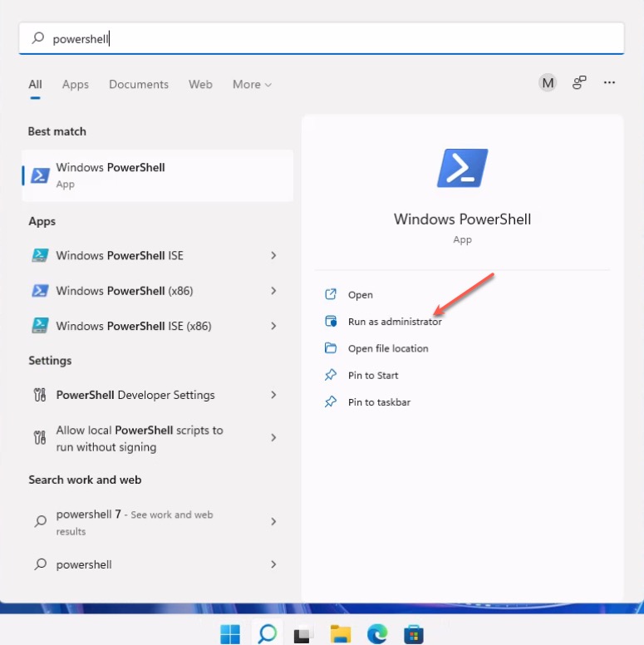Click the Open action icon

tap(331, 294)
